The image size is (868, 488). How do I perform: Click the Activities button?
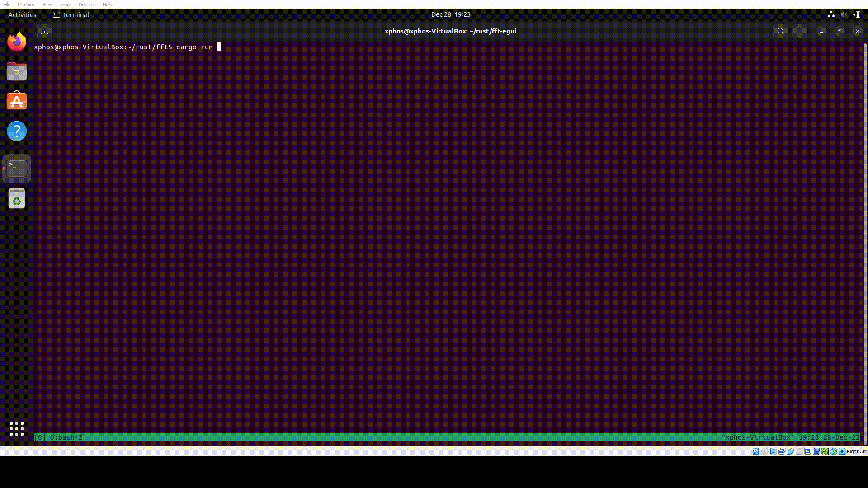point(22,14)
